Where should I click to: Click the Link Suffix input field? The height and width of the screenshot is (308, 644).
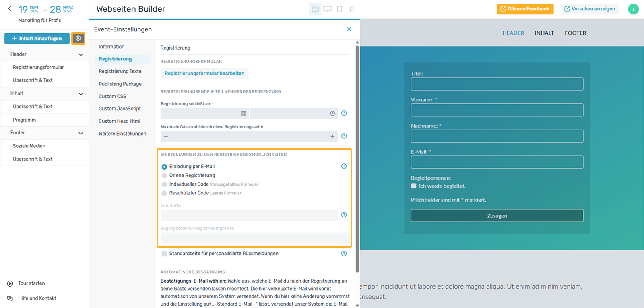pyautogui.click(x=249, y=215)
